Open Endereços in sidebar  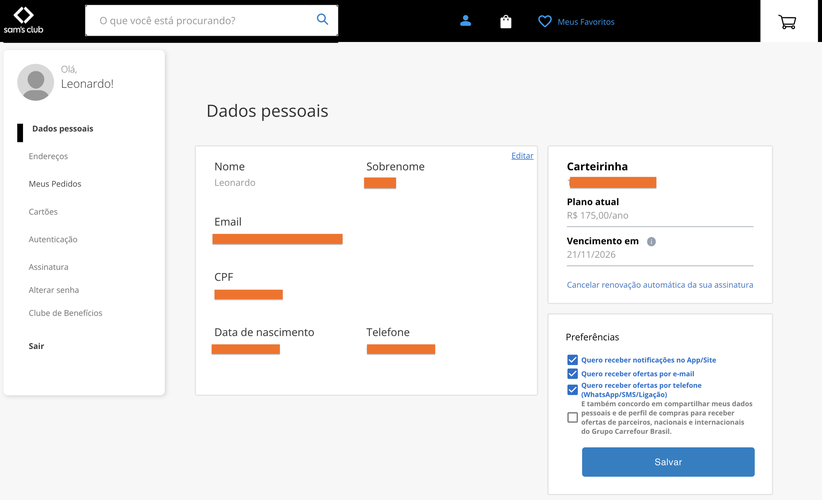[48, 156]
